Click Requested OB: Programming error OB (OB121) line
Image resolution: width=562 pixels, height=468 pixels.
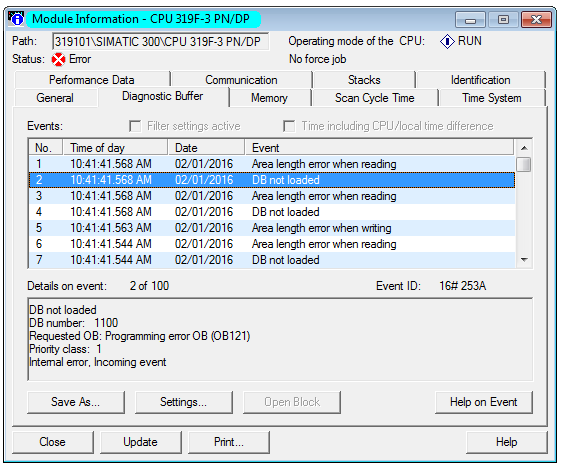140,336
